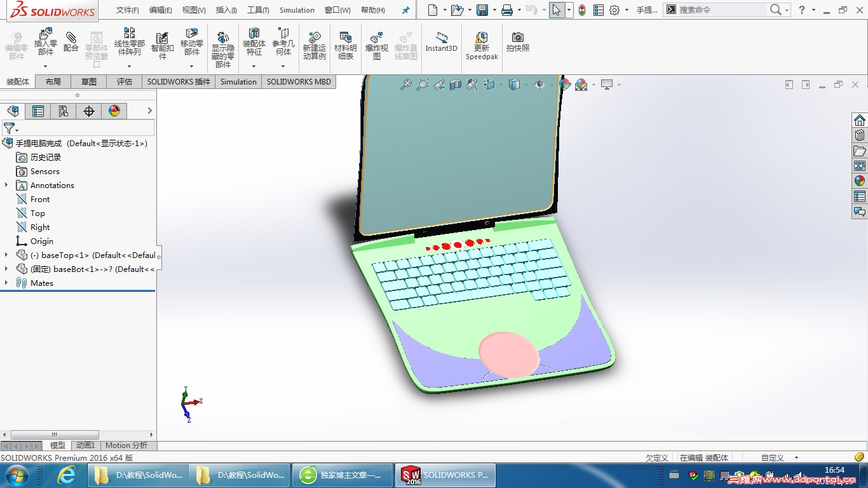Screen dimensions: 868x488
Task: Click the Previous View icon
Action: [439, 85]
